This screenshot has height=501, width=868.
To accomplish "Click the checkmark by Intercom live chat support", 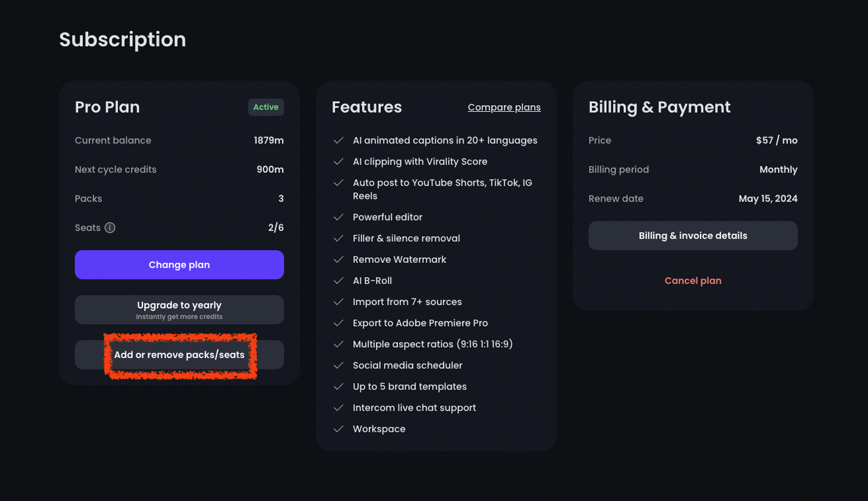I will [338, 407].
